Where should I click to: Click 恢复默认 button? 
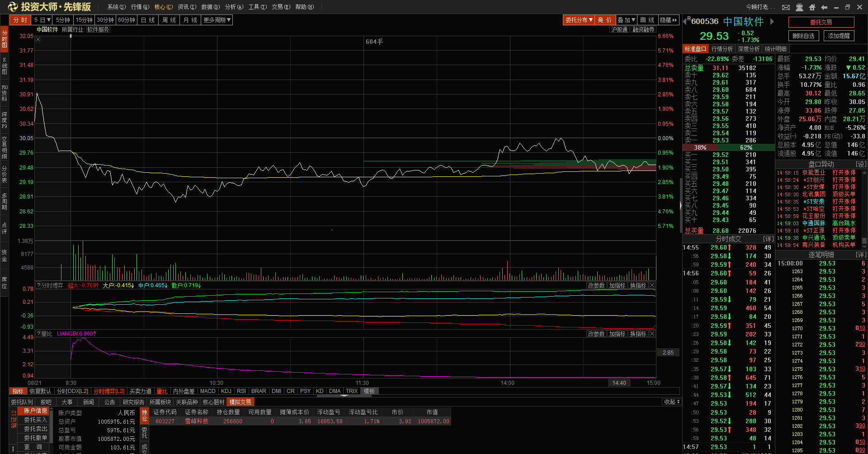pos(40,391)
